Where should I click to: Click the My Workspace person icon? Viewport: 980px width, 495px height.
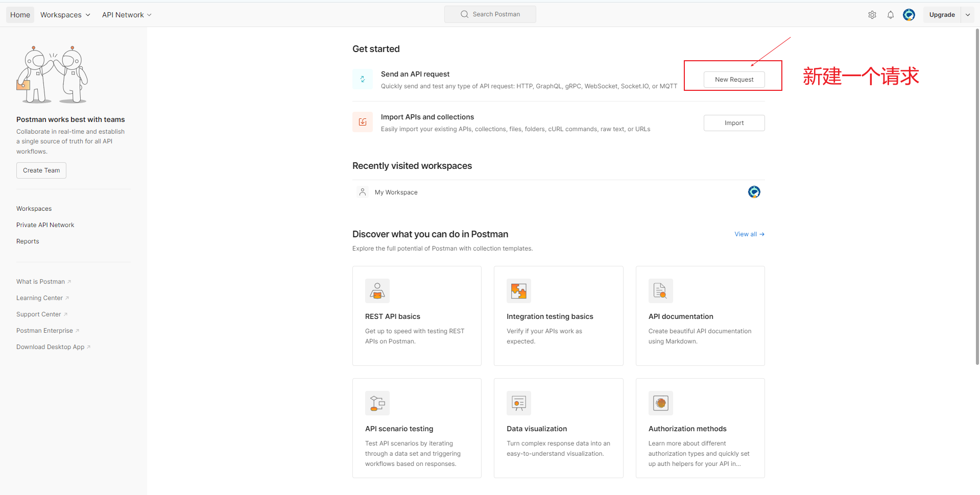363,192
